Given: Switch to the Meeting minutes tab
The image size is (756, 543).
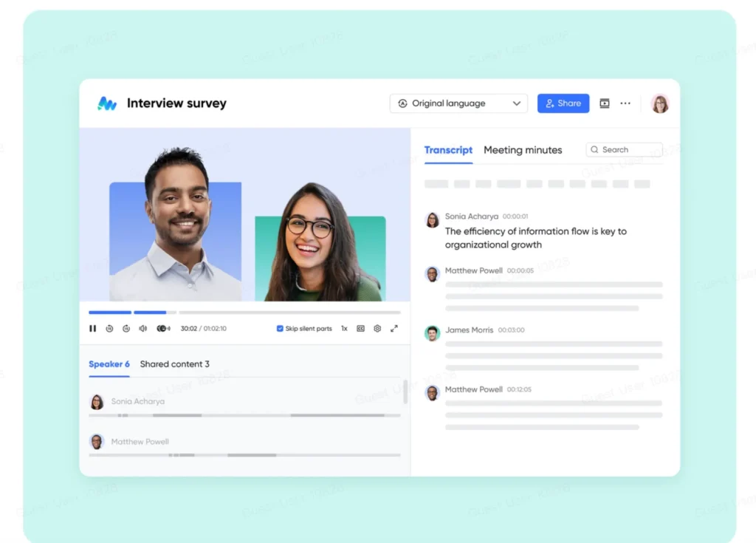Looking at the screenshot, I should pos(523,150).
